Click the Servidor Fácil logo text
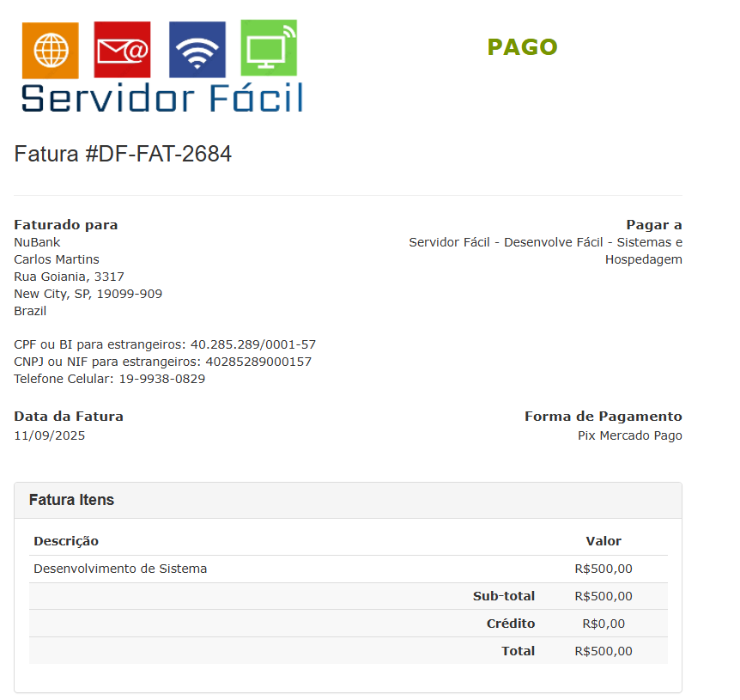The width and height of the screenshot is (740, 700). [162, 98]
